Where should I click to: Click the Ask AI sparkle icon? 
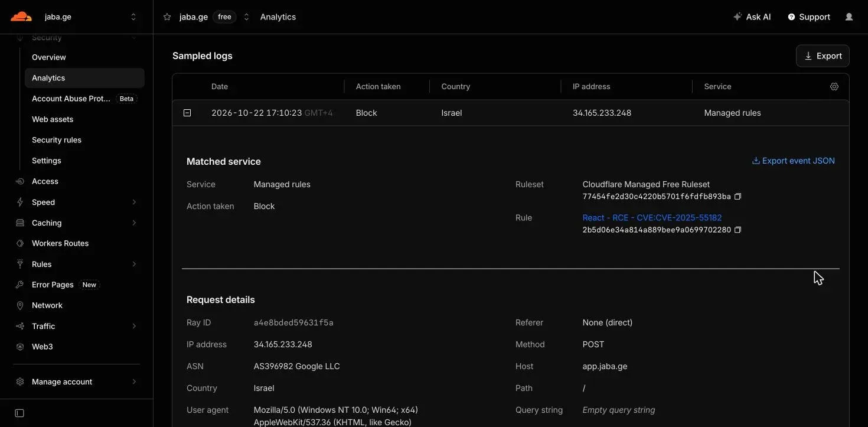(738, 17)
